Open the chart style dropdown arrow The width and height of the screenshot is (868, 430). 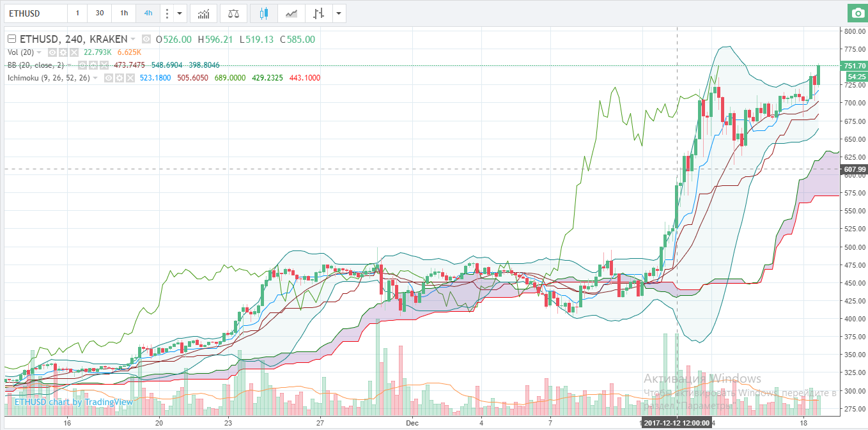[339, 13]
